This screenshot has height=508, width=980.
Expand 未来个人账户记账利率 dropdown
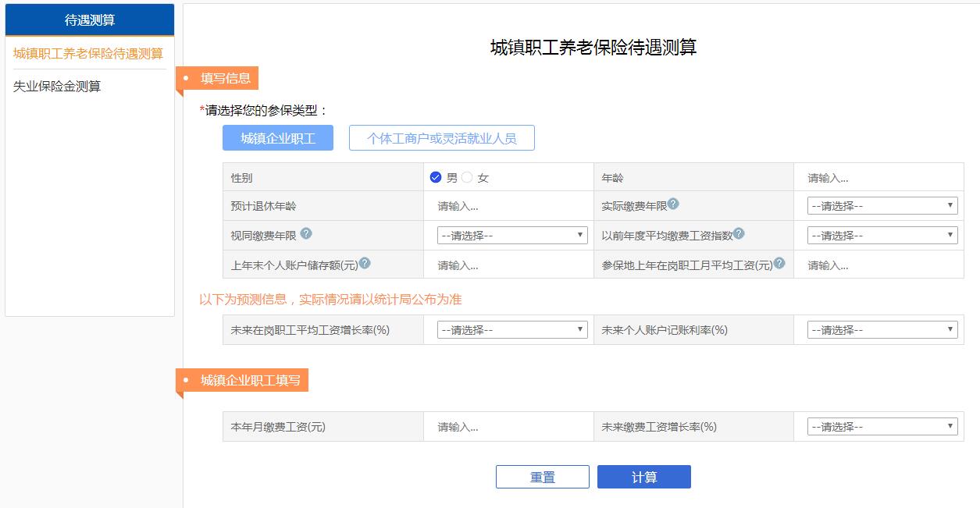(882, 330)
